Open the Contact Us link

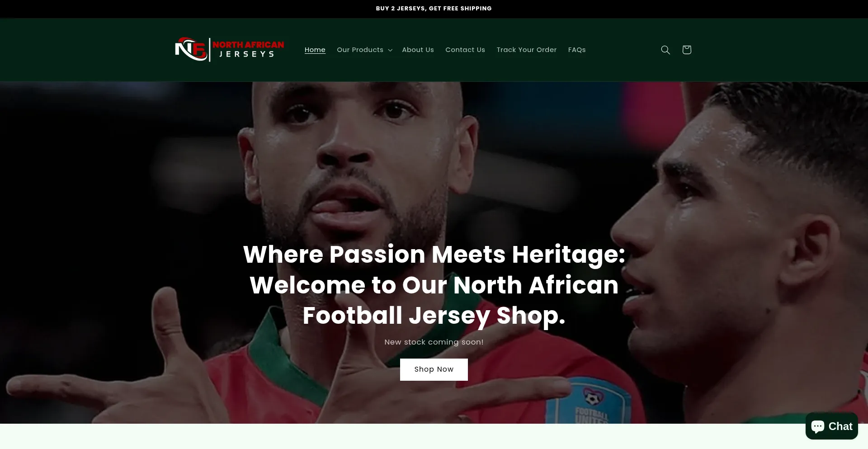click(465, 50)
